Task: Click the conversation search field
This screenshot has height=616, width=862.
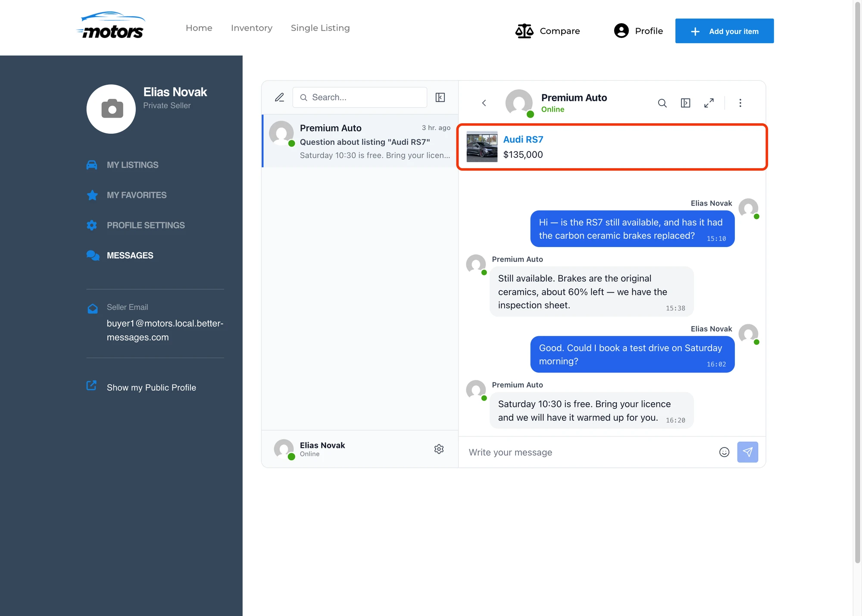Action: pos(360,97)
